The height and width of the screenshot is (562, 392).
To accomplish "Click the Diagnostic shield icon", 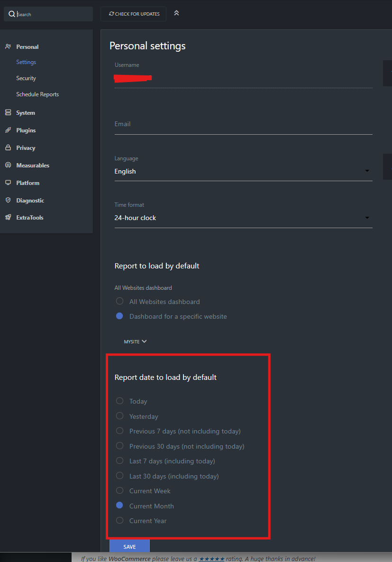I will (x=8, y=201).
